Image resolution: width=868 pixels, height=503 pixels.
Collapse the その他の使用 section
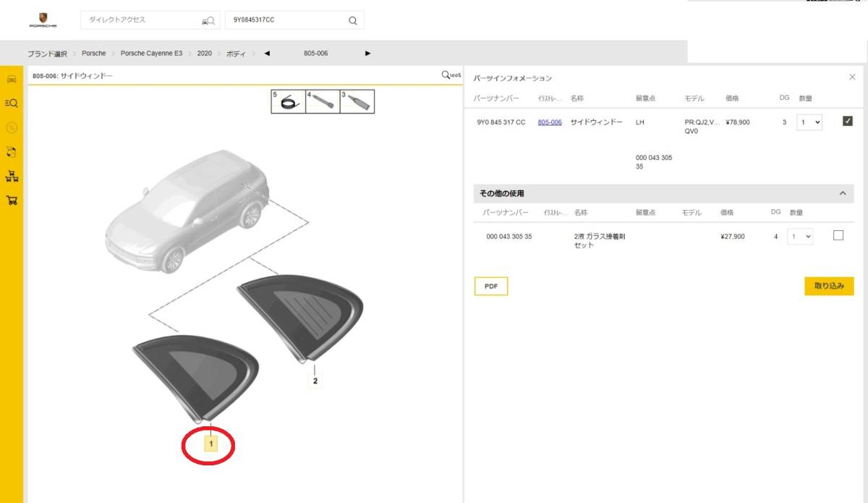pos(842,193)
